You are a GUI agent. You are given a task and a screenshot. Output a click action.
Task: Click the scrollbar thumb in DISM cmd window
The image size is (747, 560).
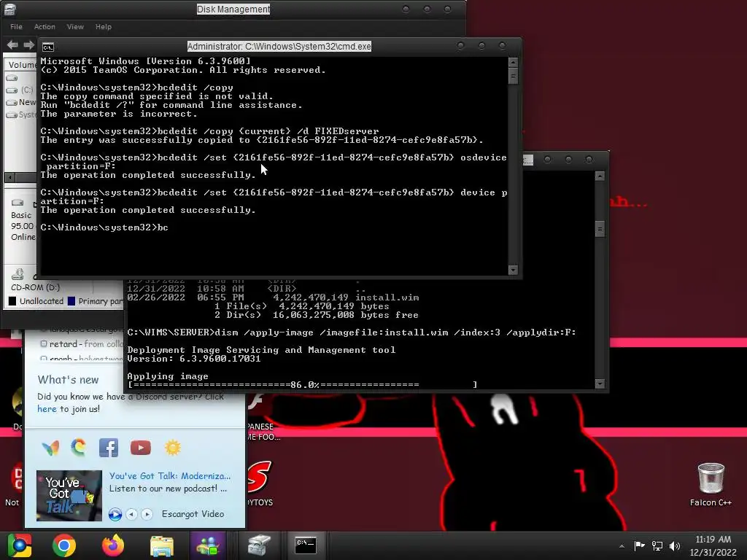[600, 229]
